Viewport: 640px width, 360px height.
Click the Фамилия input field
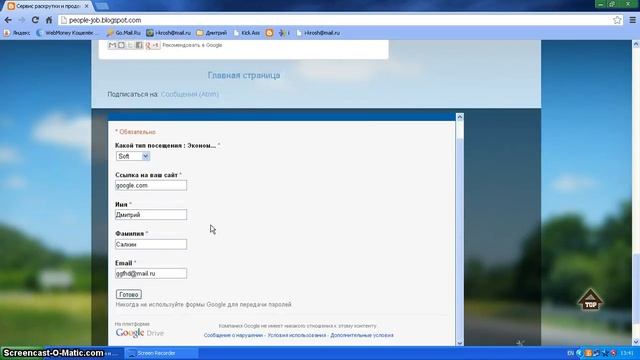pos(151,244)
